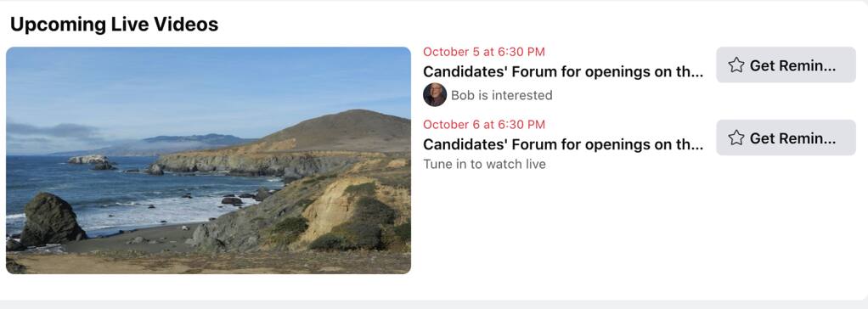This screenshot has width=868, height=309.
Task: Click the star icon for October 6 event
Action: pyautogui.click(x=736, y=138)
